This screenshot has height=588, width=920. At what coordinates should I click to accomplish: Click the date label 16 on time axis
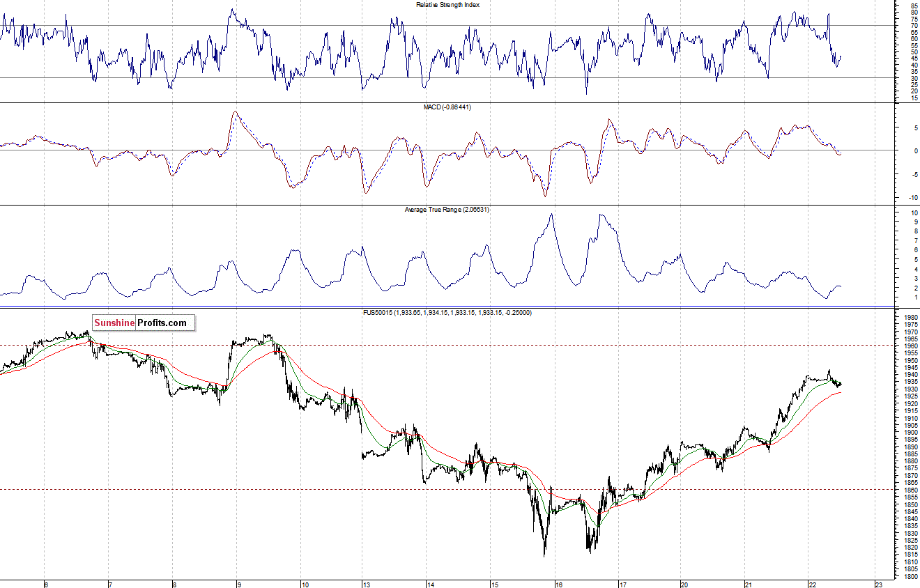pos(559,585)
